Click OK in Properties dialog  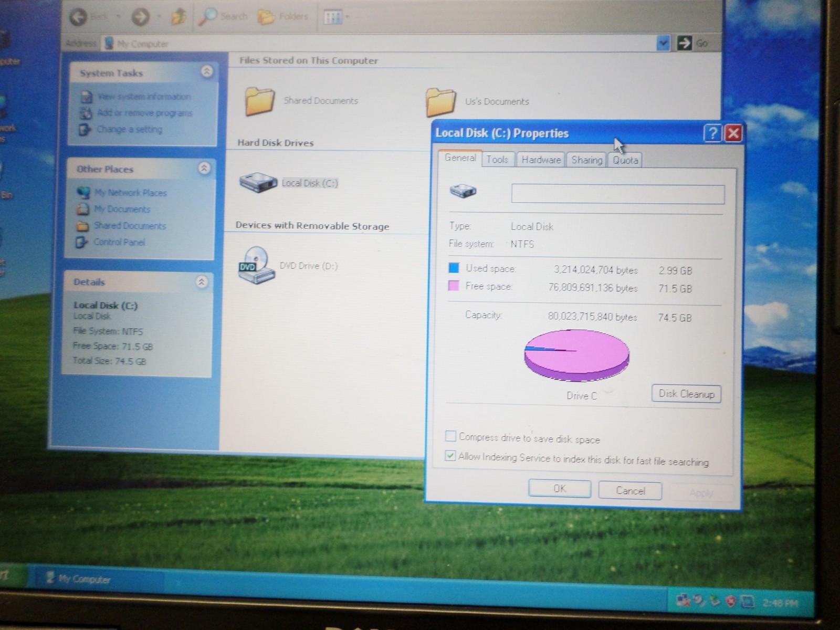coord(560,489)
